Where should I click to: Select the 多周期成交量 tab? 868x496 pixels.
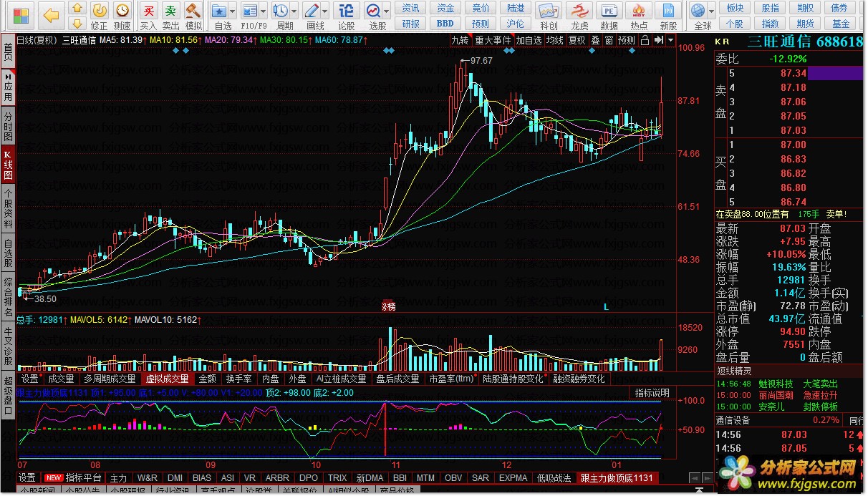(110, 379)
